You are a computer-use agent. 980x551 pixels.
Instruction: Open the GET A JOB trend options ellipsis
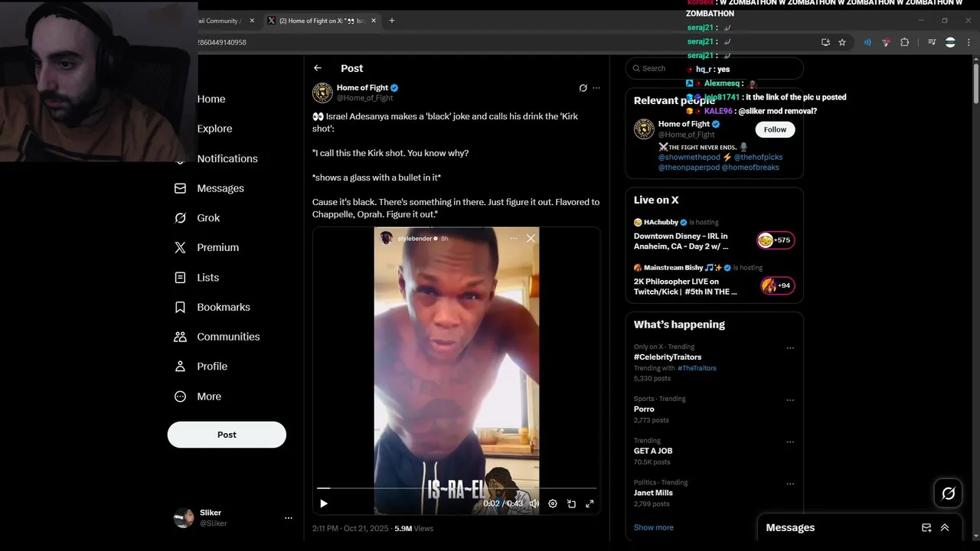pyautogui.click(x=790, y=442)
